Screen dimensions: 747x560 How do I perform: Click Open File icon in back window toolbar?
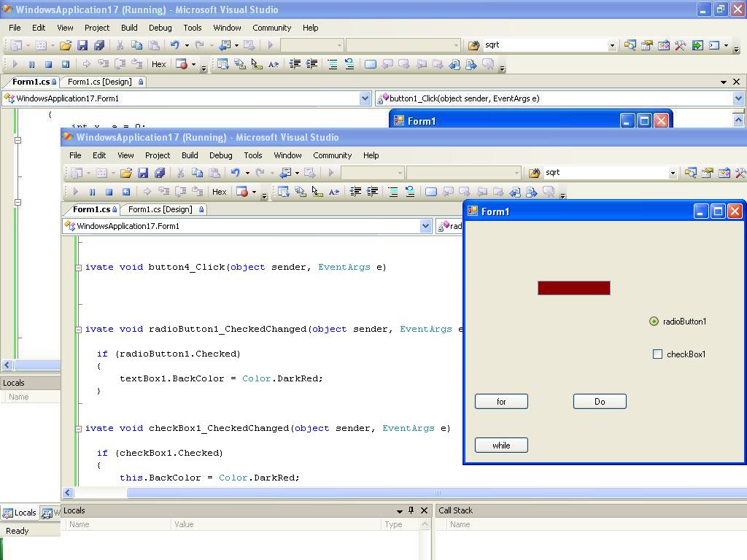click(65, 45)
